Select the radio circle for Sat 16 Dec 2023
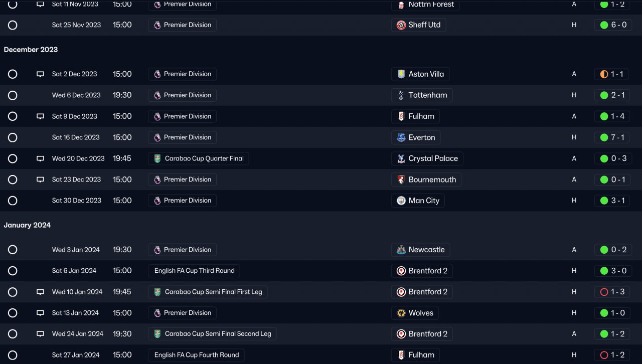The image size is (642, 364). 13,137
